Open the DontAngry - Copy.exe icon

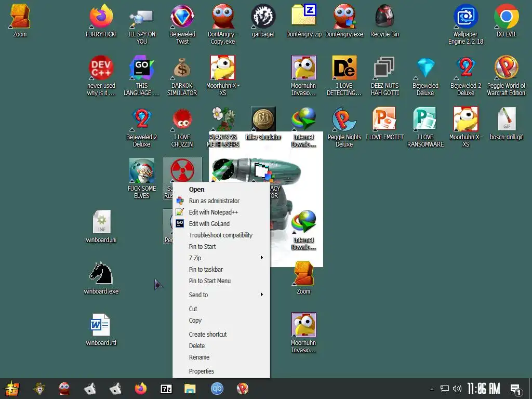[x=222, y=24]
